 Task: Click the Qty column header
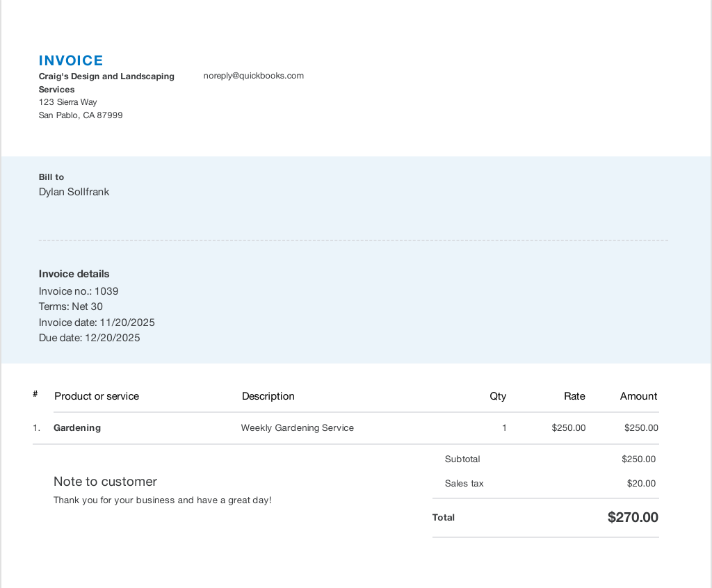pyautogui.click(x=498, y=396)
